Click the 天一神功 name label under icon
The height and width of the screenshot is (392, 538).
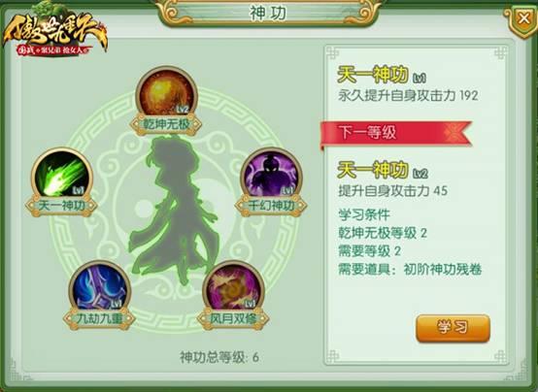[x=62, y=206]
